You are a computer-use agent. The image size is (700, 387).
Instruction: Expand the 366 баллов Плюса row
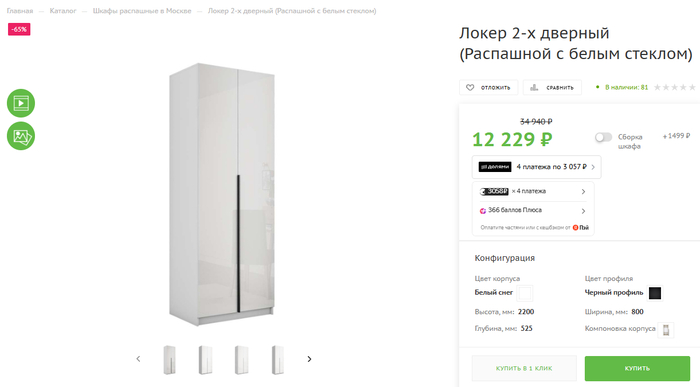point(533,210)
